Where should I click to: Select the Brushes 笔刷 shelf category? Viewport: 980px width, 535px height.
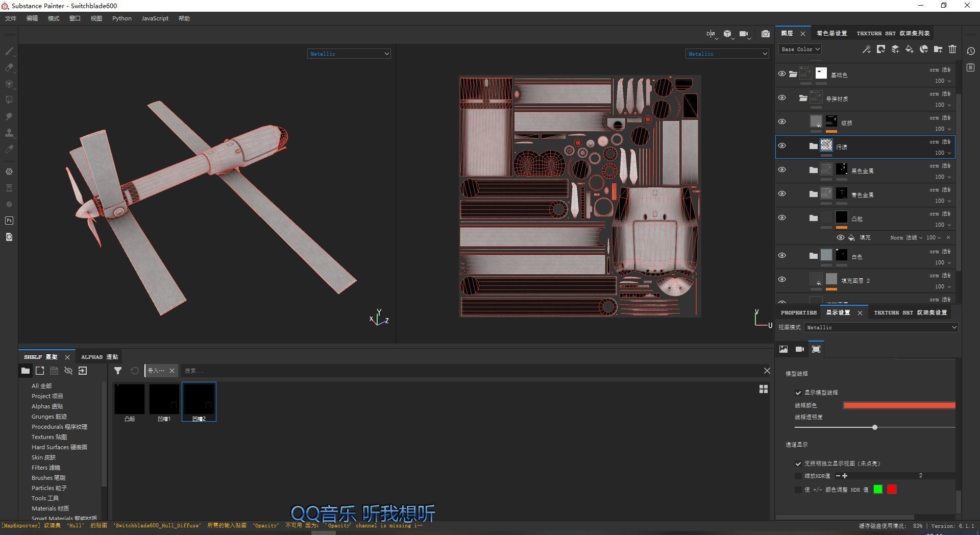48,478
